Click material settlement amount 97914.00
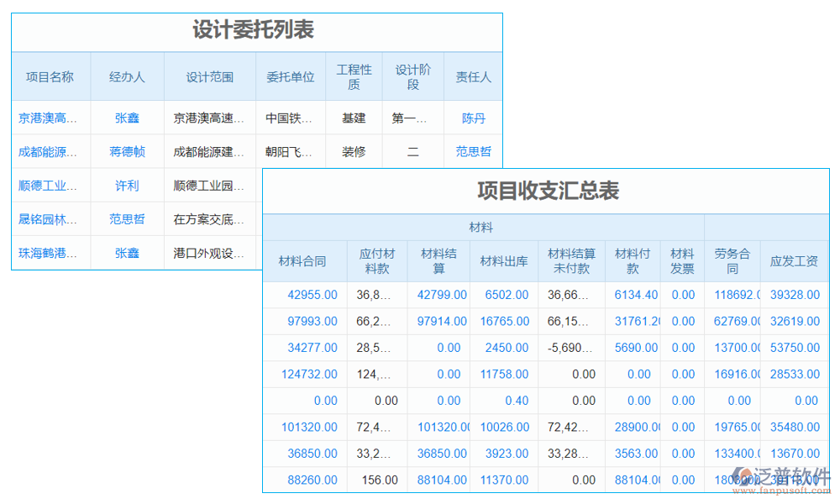840x504 pixels. [440, 321]
